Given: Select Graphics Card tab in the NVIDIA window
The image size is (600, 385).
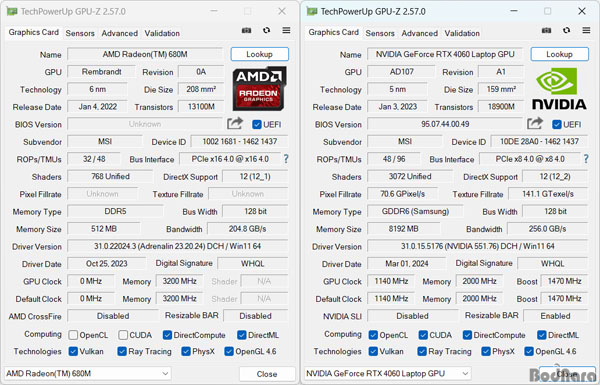Looking at the screenshot, I should pyautogui.click(x=334, y=33).
